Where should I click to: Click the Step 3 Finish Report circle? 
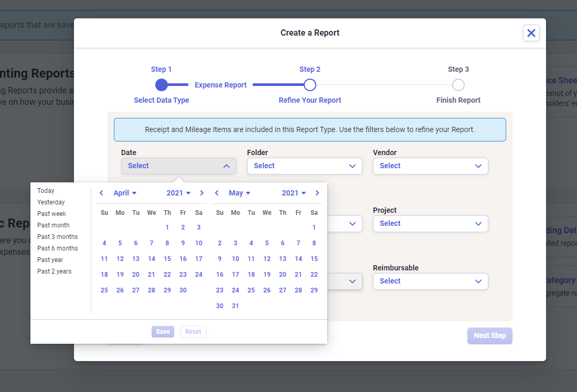coord(458,84)
